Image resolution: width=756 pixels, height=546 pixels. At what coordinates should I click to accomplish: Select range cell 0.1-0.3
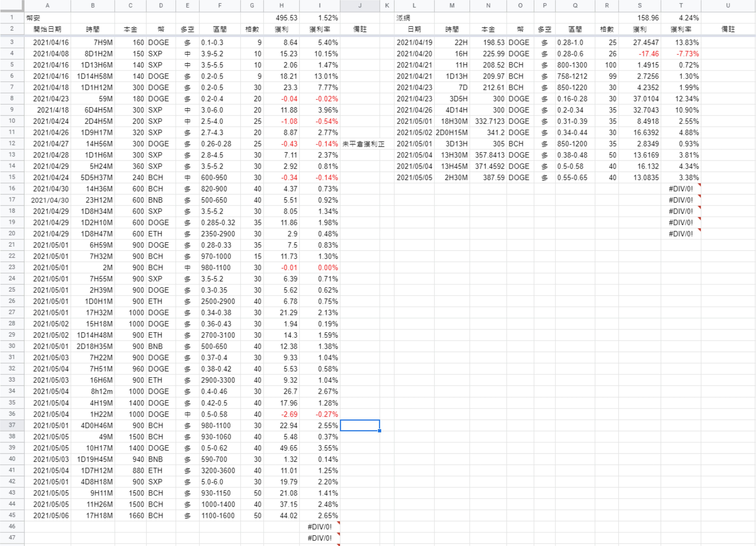click(220, 43)
